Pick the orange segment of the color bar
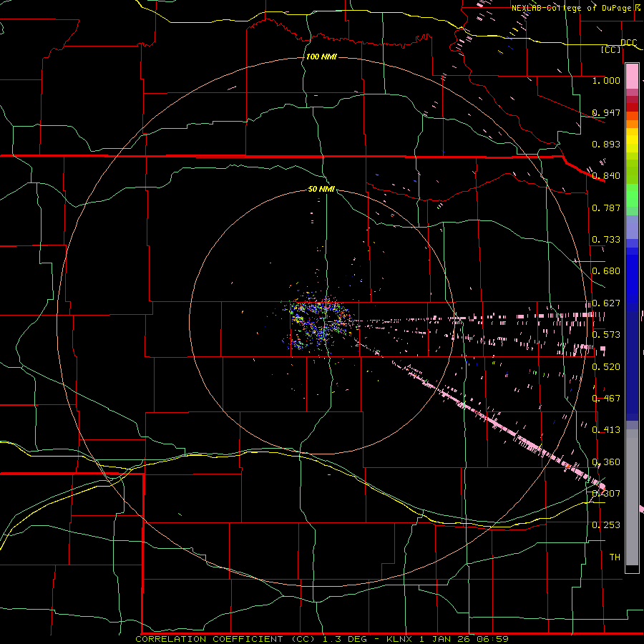The height and width of the screenshot is (644, 644). click(x=632, y=124)
